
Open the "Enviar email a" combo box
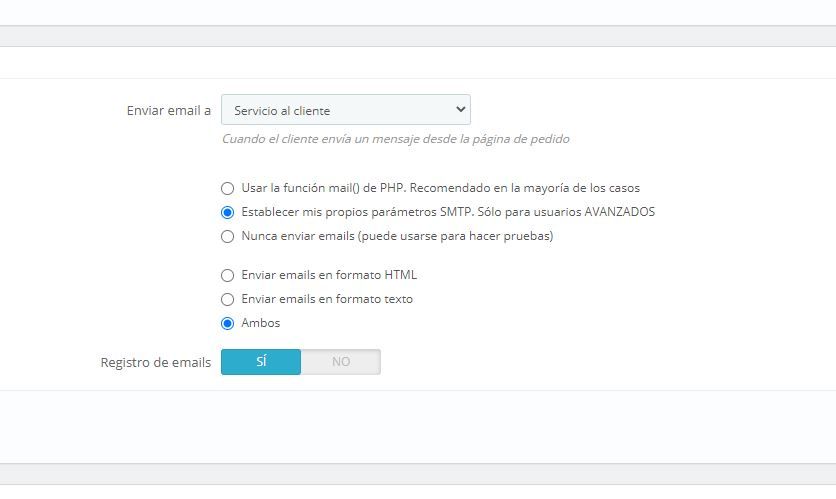click(x=345, y=110)
